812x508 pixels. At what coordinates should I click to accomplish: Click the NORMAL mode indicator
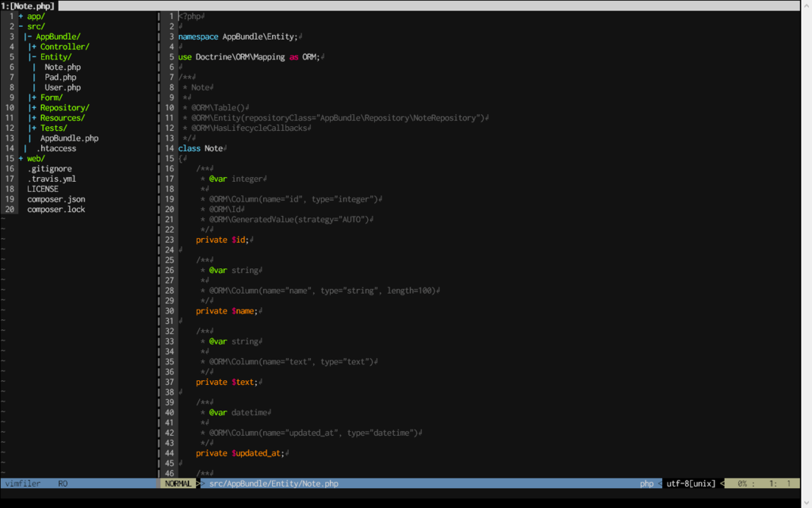coord(178,483)
